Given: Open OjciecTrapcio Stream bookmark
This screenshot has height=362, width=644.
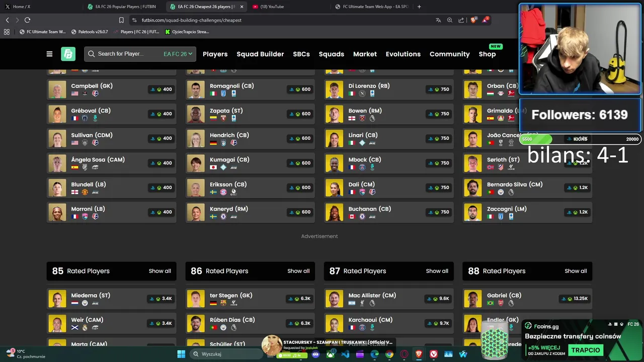Looking at the screenshot, I should click(x=187, y=32).
